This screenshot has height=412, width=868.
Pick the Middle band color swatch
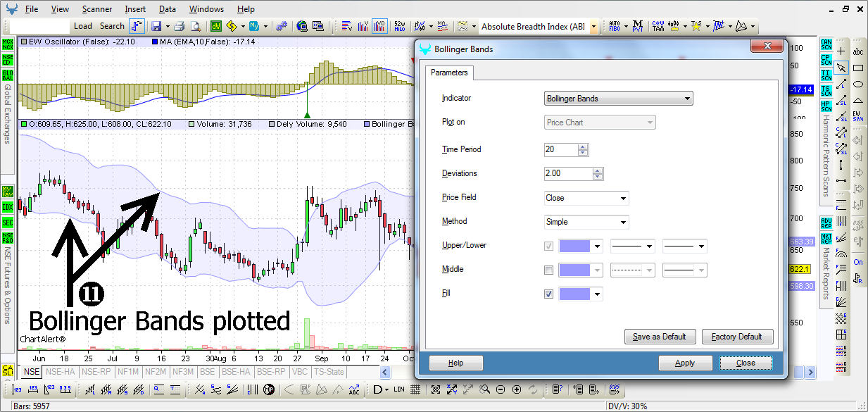tap(576, 270)
